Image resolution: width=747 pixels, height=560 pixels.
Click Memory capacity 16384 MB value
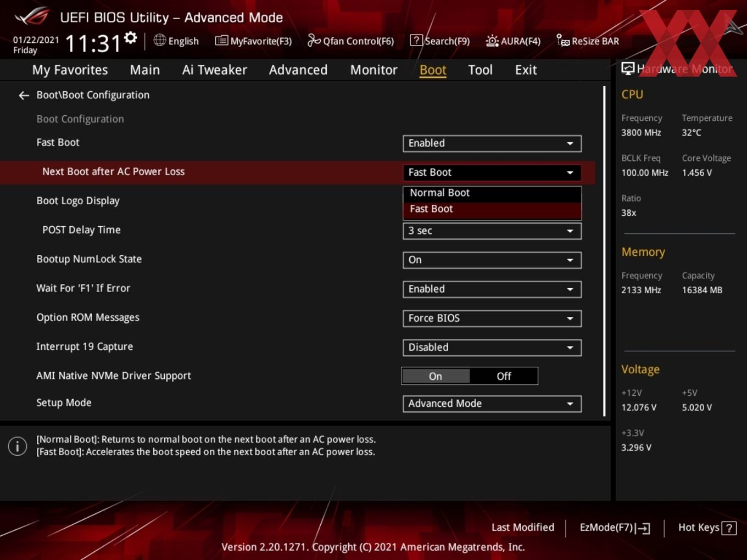click(x=702, y=290)
